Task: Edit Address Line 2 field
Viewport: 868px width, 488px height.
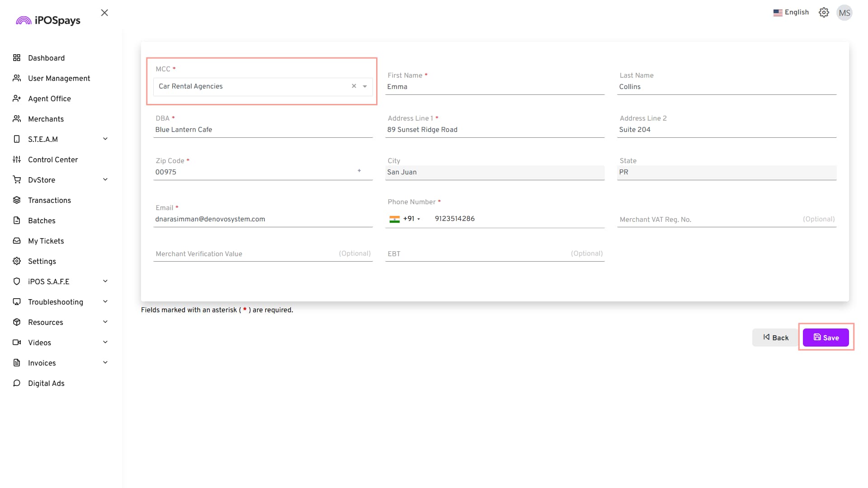Action: [x=726, y=130]
